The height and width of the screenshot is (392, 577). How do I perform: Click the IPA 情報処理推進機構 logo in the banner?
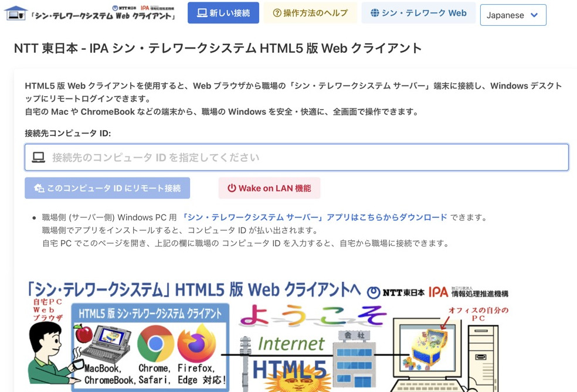point(469,292)
